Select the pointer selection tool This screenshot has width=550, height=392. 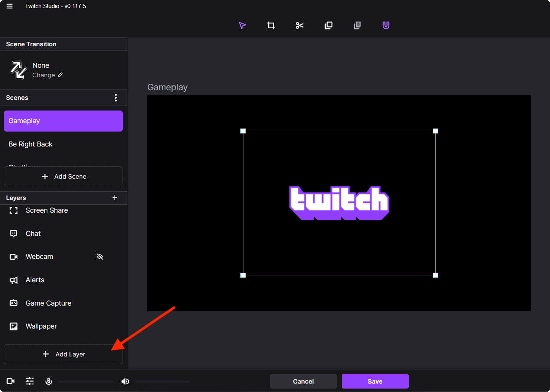click(x=242, y=25)
